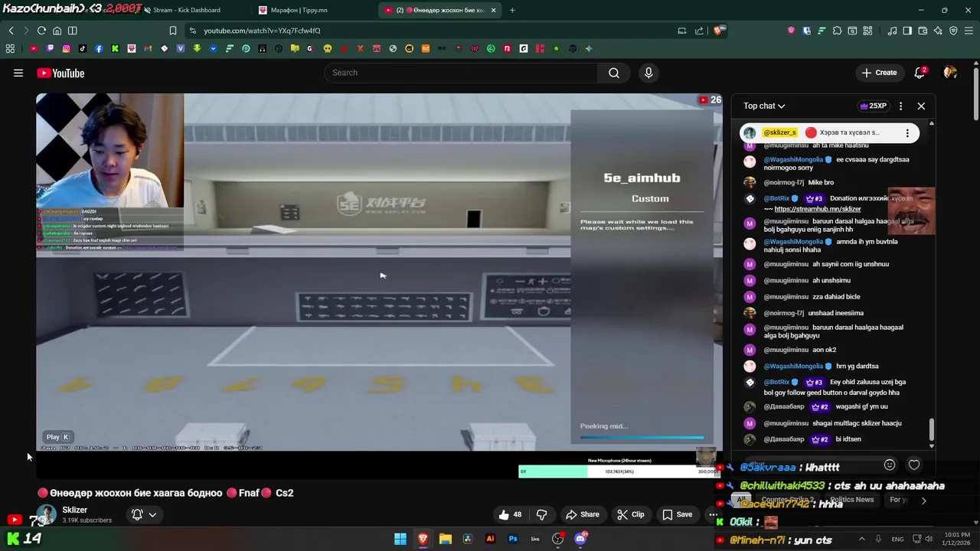Image resolution: width=980 pixels, height=551 pixels.
Task: Go to the YouTube home logo
Action: point(60,73)
